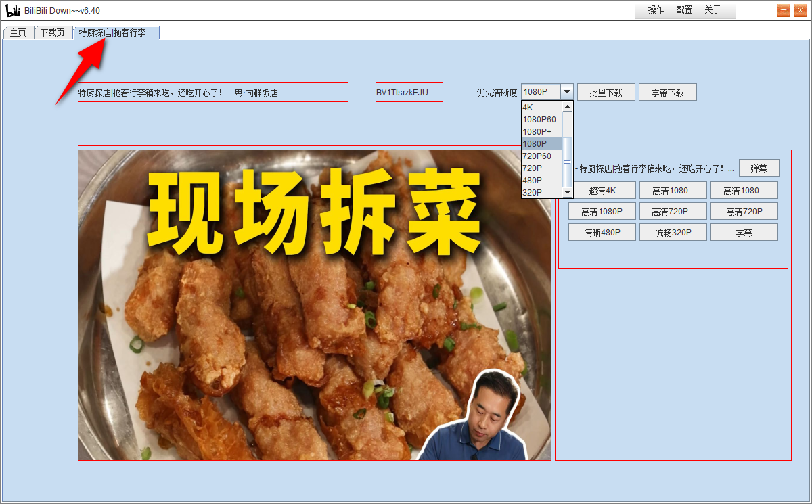This screenshot has height=504, width=812.
Task: Click the 弹幕 button
Action: click(759, 167)
